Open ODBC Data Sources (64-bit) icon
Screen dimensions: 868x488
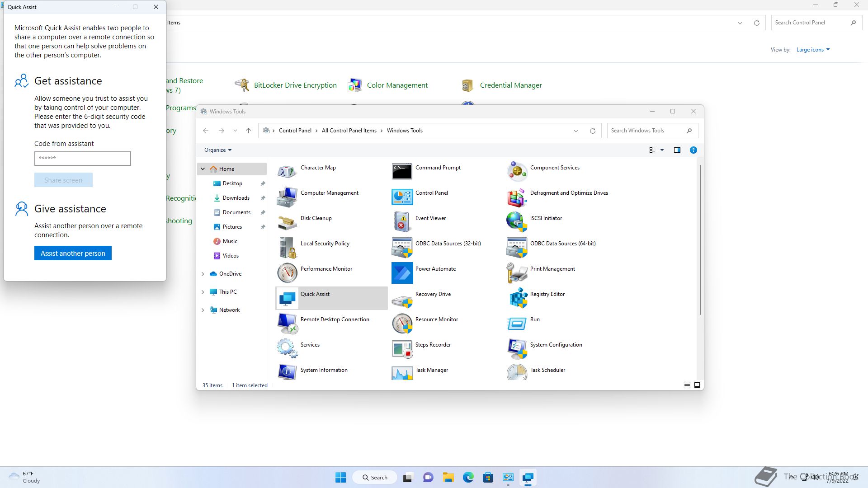tap(517, 247)
